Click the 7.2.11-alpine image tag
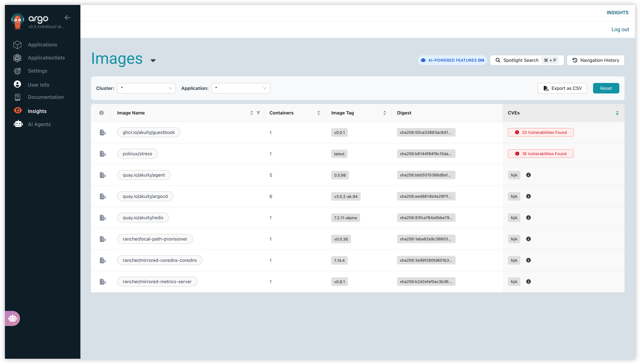This screenshot has width=640, height=364. click(x=346, y=218)
